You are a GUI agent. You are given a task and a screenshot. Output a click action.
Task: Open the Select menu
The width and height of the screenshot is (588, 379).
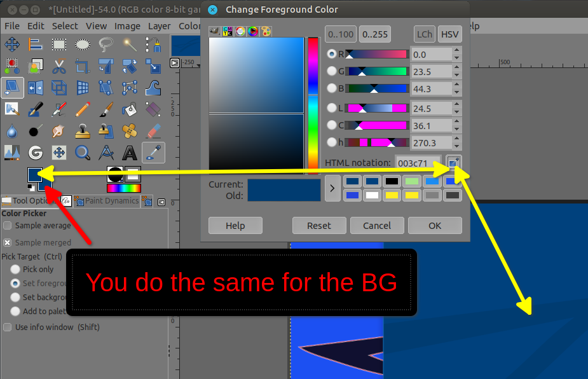65,26
